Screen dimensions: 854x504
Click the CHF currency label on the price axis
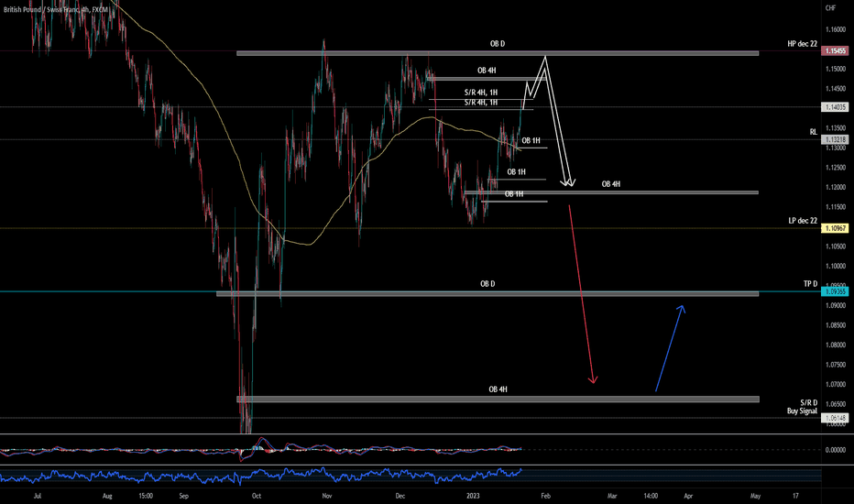830,7
